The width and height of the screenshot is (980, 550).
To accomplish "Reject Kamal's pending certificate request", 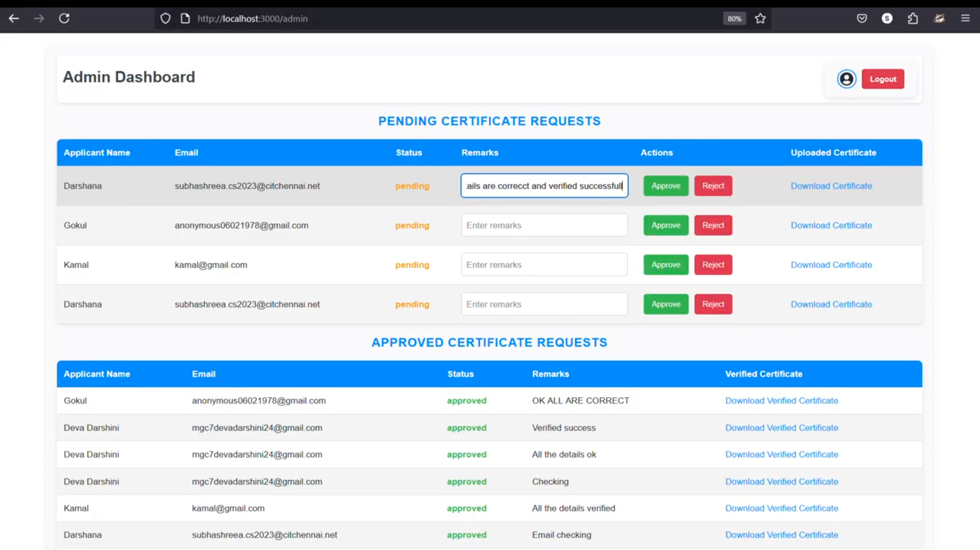I will [713, 264].
